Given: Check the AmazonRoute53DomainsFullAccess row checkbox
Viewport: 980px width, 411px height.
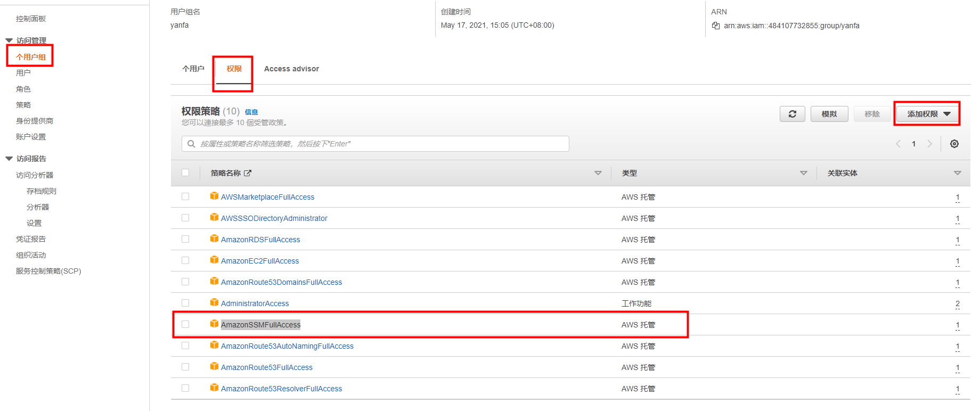Looking at the screenshot, I should click(x=185, y=282).
